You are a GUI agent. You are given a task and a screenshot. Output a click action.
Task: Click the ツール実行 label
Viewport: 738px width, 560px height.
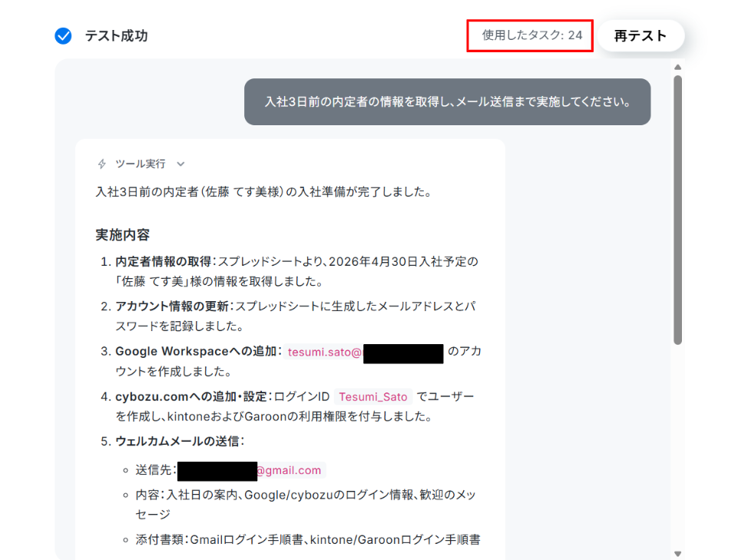click(141, 164)
